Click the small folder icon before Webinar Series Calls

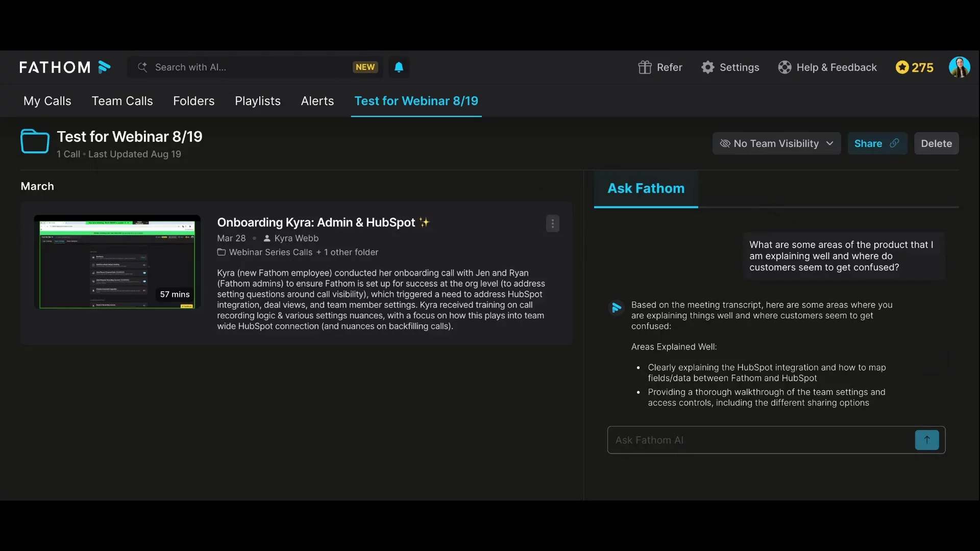click(x=221, y=252)
